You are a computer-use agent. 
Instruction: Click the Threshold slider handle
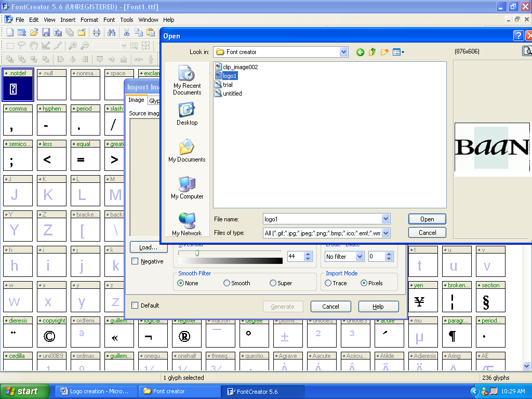(x=197, y=253)
